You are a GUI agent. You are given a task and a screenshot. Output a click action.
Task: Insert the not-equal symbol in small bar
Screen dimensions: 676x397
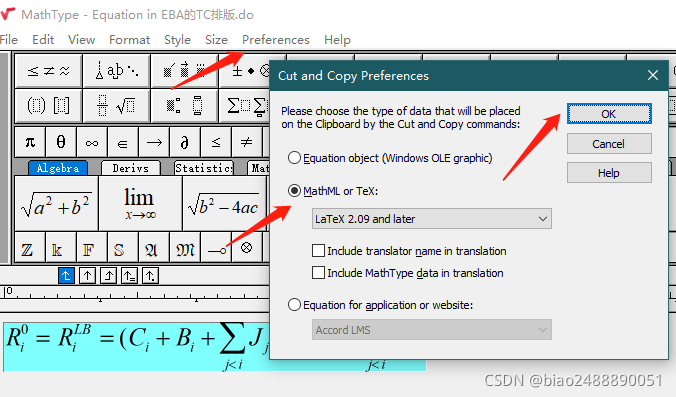pos(247,142)
